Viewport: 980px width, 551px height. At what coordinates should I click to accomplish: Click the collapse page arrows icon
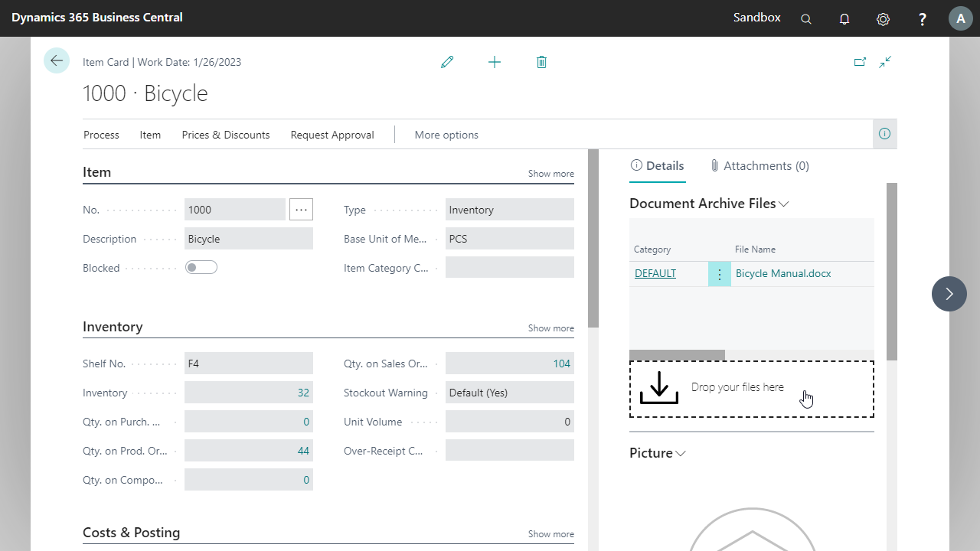(885, 62)
